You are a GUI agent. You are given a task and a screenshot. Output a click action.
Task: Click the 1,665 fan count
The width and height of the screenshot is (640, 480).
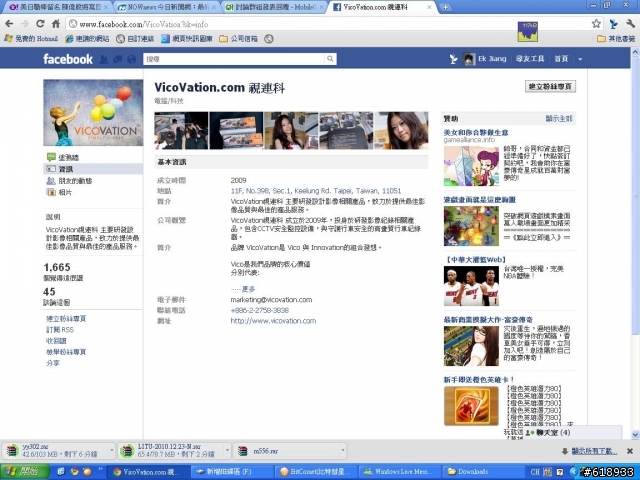[x=57, y=267]
